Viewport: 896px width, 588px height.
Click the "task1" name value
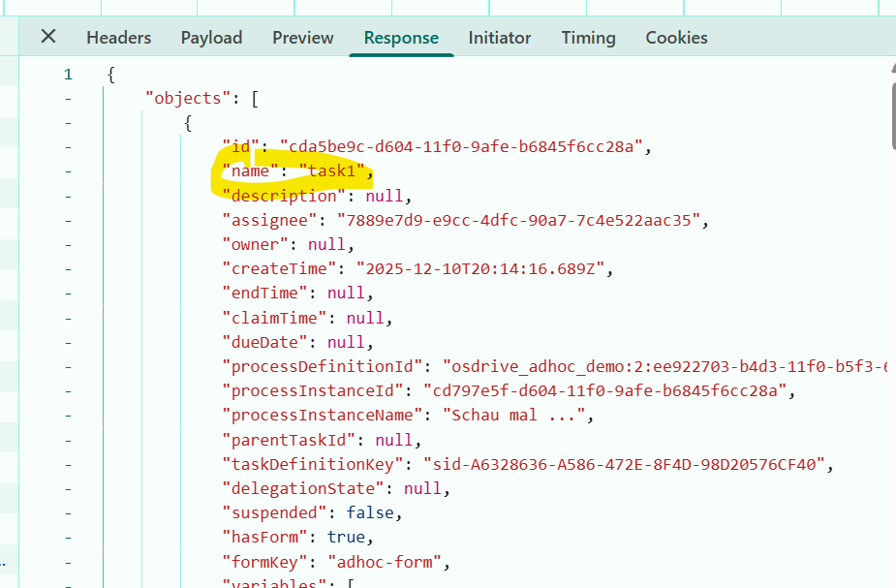(331, 170)
